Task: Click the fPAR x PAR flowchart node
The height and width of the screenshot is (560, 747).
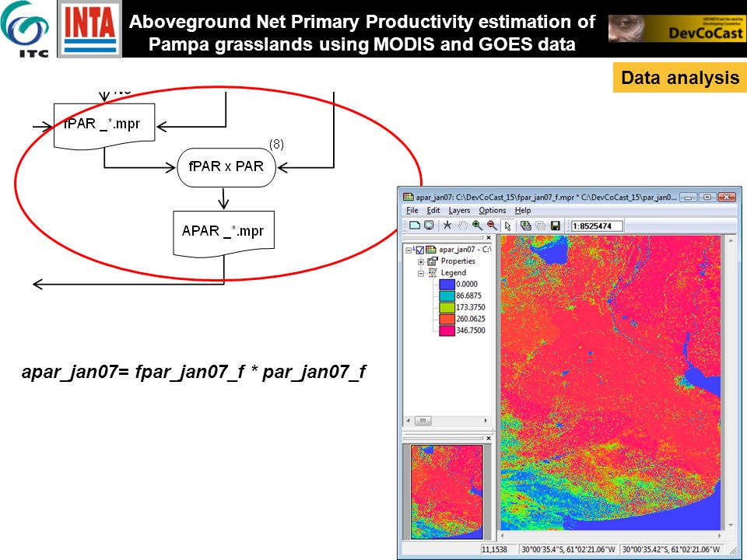Action: coord(226,166)
